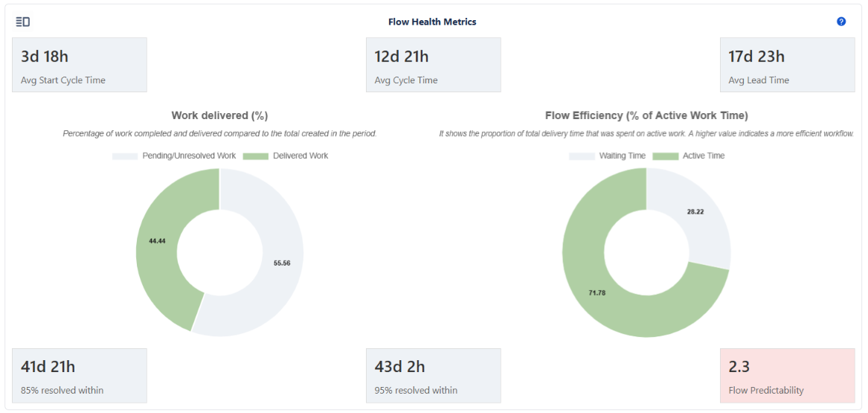Select the Avg Lead Time card
Screen dimensions: 868x413
point(787,65)
